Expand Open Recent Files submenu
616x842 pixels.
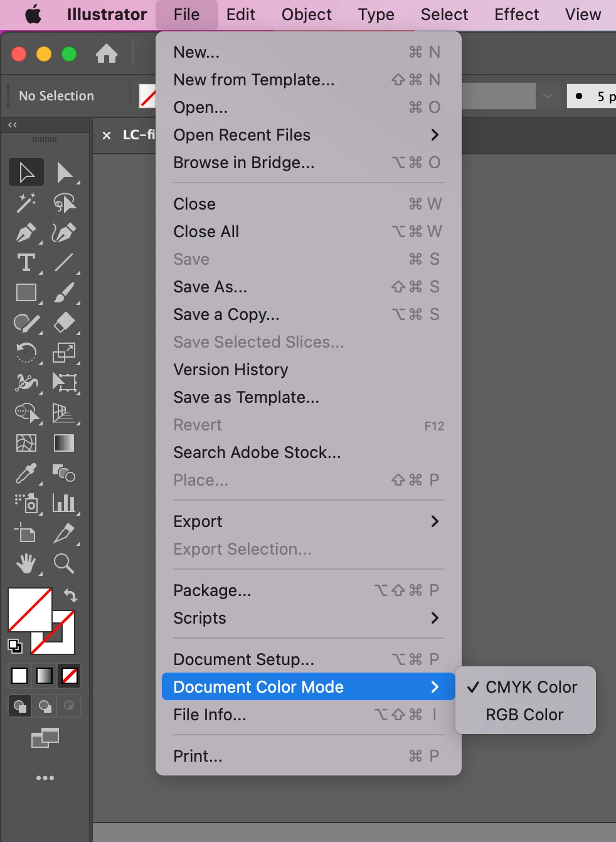point(308,135)
